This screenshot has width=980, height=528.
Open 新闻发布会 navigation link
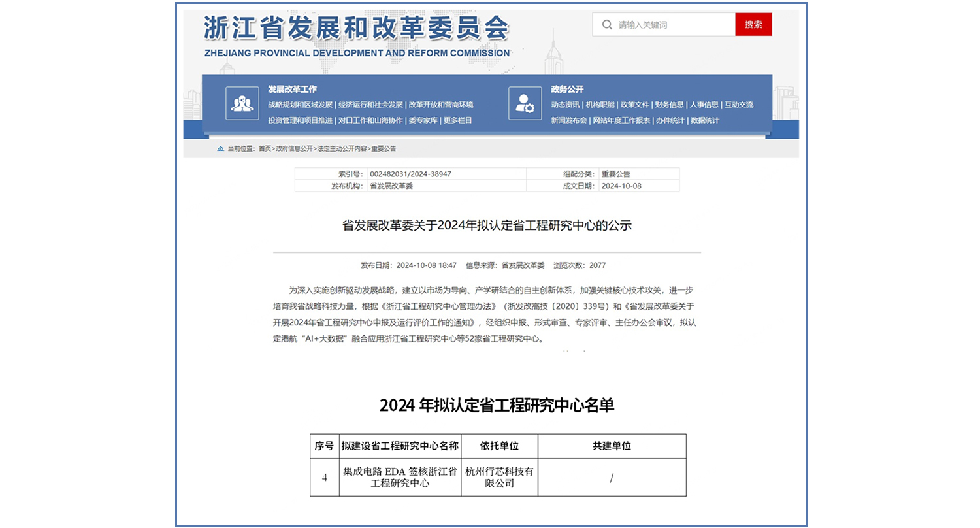(568, 120)
